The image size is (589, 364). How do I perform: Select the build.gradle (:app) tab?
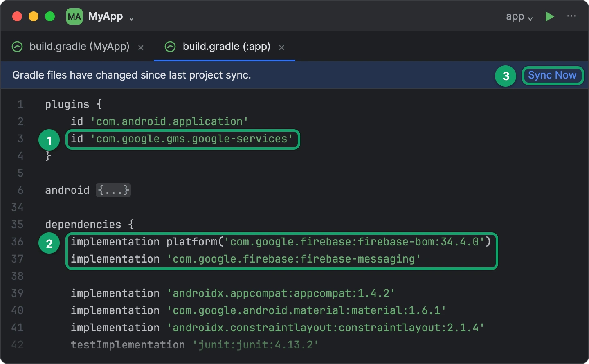click(x=227, y=47)
